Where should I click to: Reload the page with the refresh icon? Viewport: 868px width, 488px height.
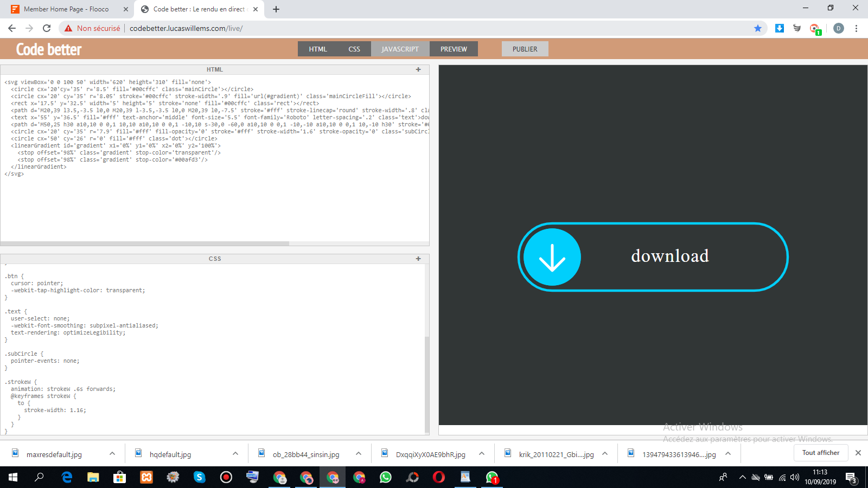(x=47, y=28)
